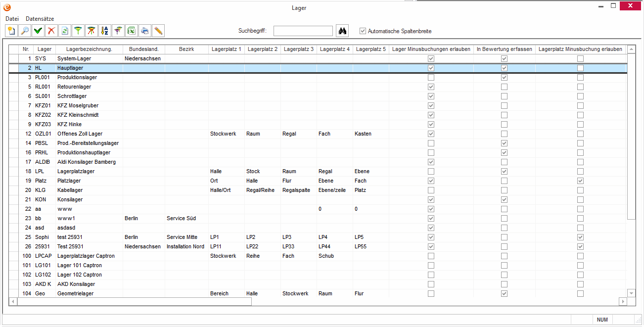Click the Lagerplatz Minusbuchung erlauben column header

pos(580,49)
